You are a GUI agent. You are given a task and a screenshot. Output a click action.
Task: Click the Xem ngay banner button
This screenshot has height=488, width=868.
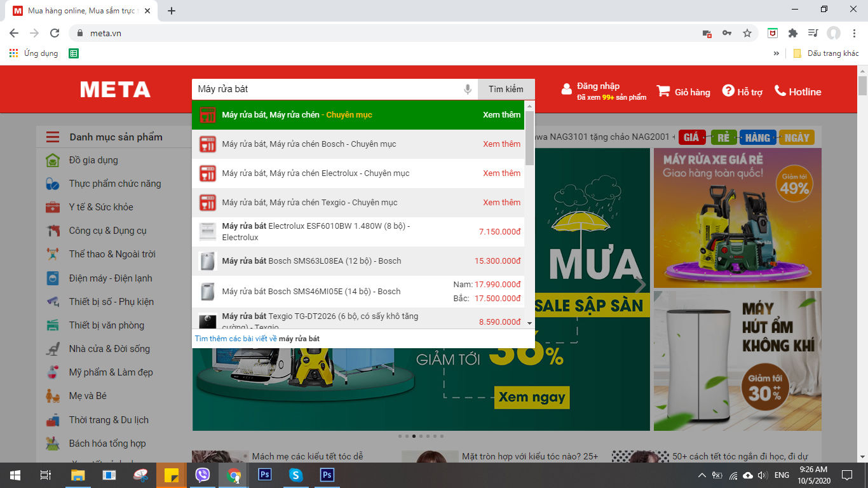532,397
